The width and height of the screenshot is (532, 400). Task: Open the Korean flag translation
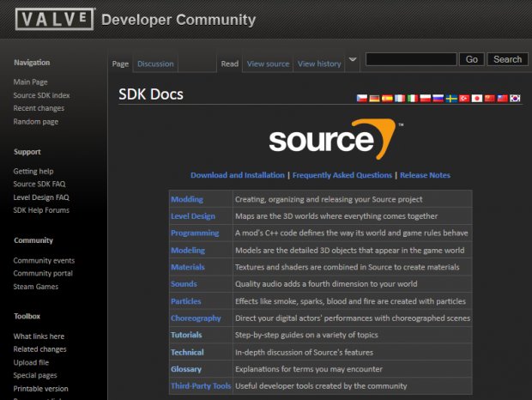click(515, 99)
